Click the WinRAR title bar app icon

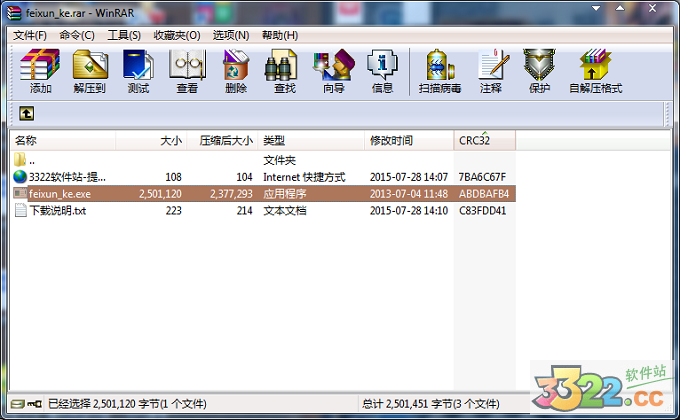(14, 13)
